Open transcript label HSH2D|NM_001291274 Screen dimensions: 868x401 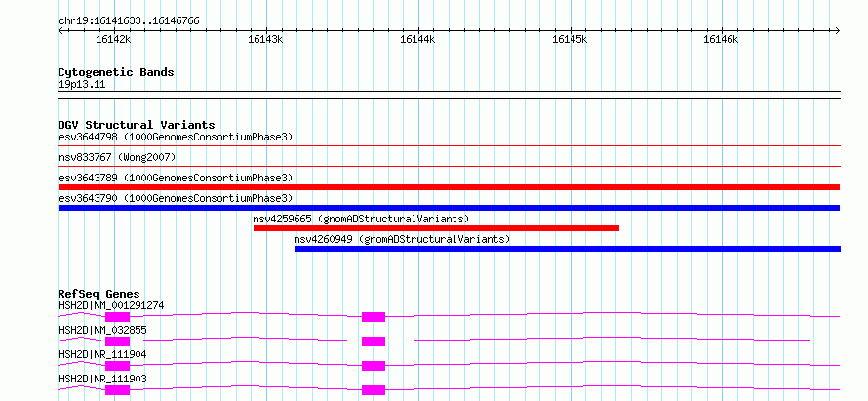pos(111,305)
